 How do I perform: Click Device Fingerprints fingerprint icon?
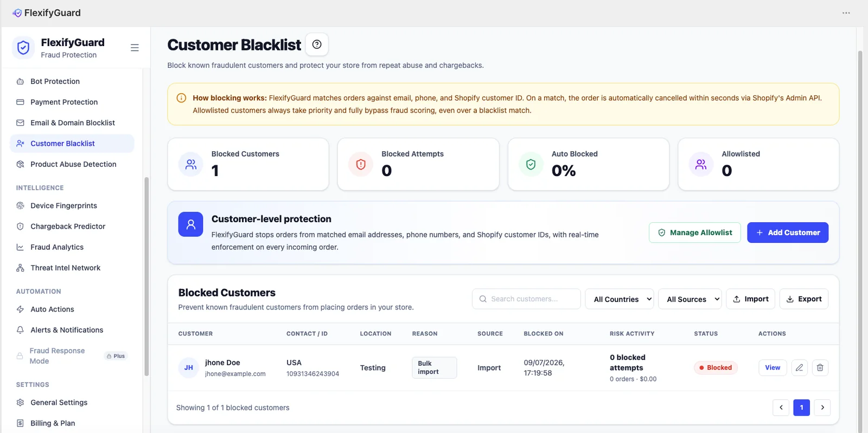(x=20, y=205)
